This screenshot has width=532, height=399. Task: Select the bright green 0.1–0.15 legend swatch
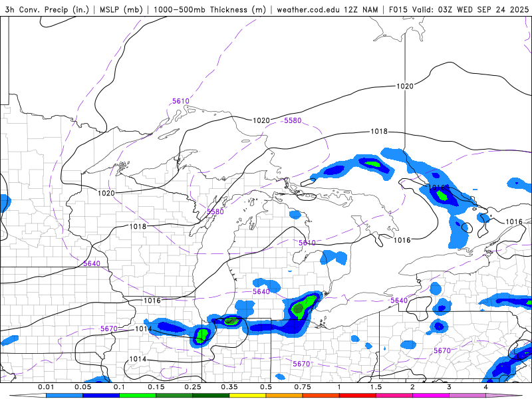coord(138,396)
